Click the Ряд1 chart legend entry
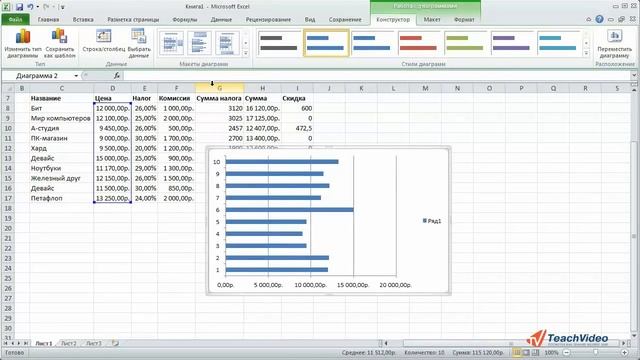 click(432, 221)
